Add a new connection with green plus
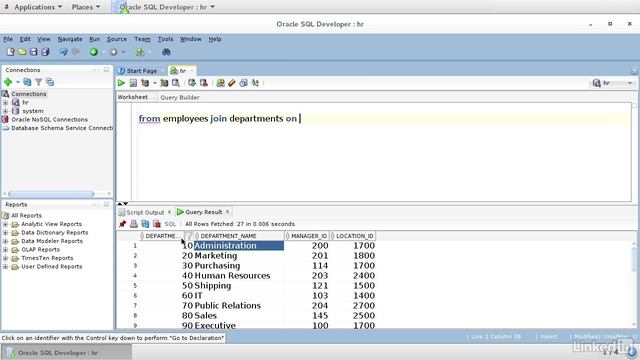Viewport: 640px width, 360px height. pyautogui.click(x=8, y=82)
